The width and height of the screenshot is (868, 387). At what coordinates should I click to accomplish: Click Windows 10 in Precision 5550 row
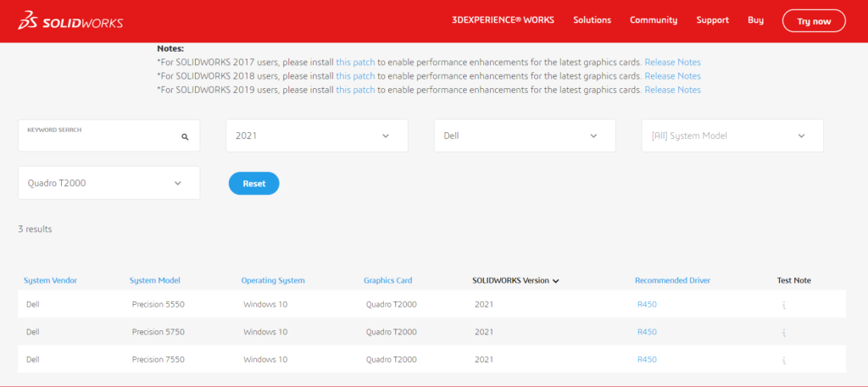pyautogui.click(x=265, y=304)
